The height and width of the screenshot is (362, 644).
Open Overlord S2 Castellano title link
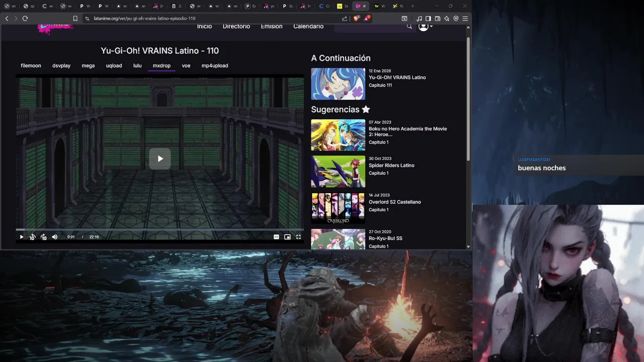point(394,202)
